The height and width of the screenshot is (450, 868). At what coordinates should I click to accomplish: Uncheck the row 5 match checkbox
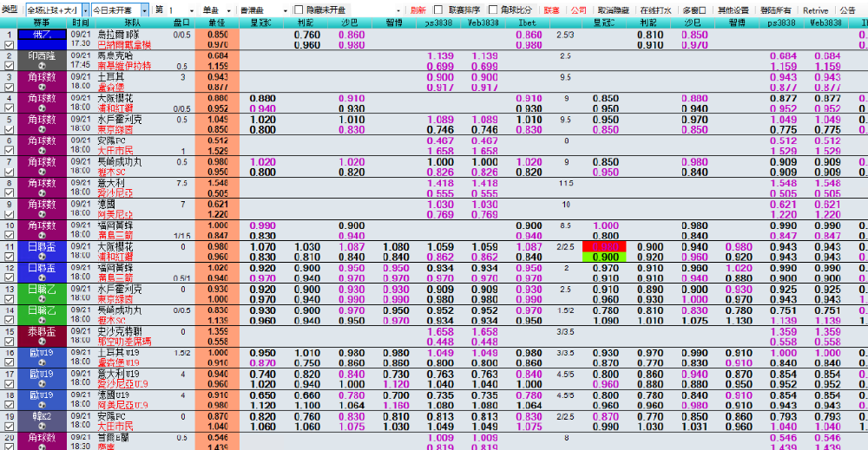[x=9, y=129]
